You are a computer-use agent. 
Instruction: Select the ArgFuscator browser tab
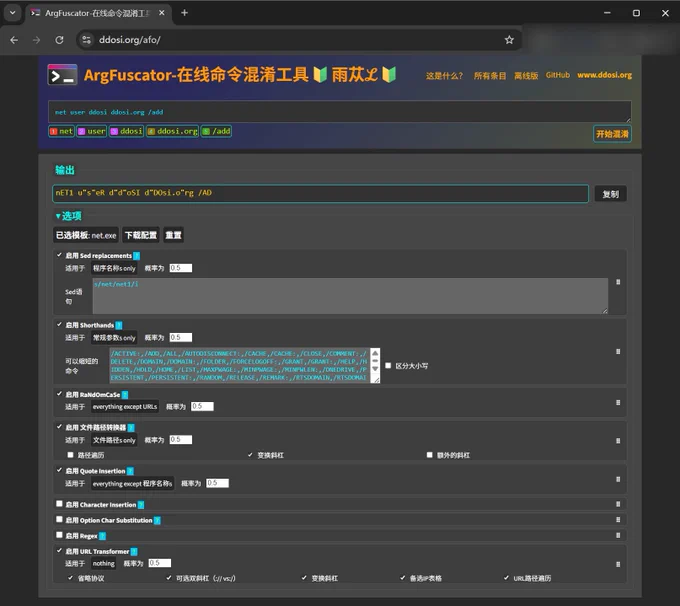click(x=97, y=13)
